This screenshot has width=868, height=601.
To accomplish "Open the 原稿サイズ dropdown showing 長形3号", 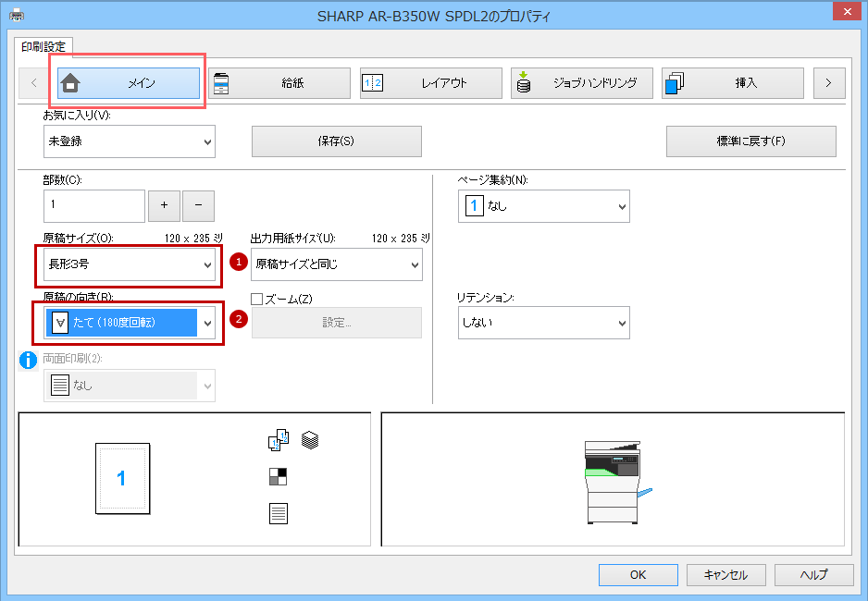I will click(130, 264).
